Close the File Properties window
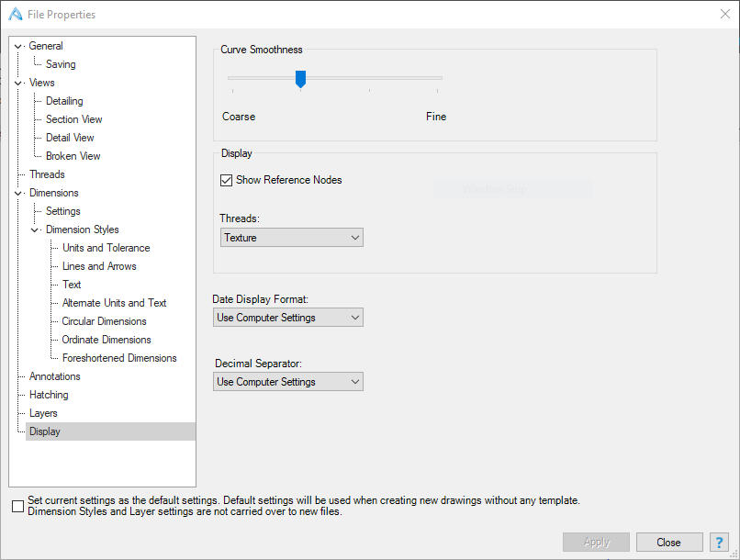This screenshot has height=560, width=740. (x=724, y=14)
